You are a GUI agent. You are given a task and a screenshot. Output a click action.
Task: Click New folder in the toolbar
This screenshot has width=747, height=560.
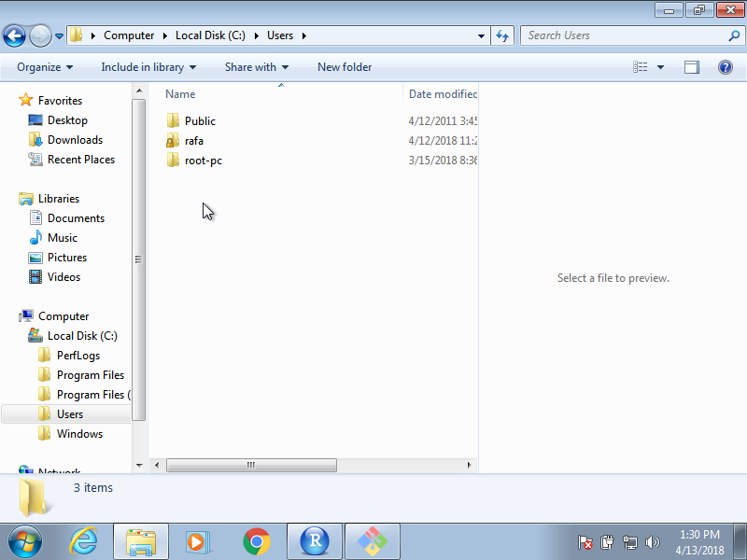click(x=345, y=67)
